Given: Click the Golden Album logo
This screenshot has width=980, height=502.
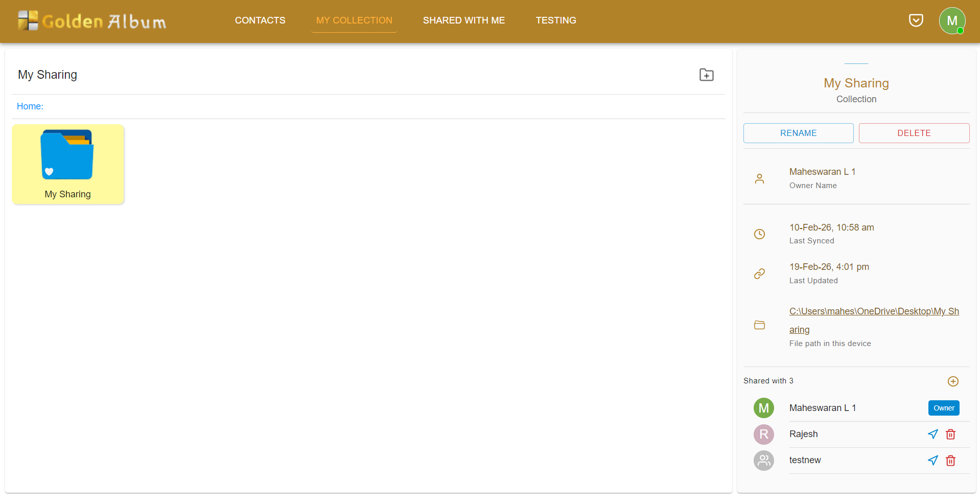Looking at the screenshot, I should (x=92, y=21).
